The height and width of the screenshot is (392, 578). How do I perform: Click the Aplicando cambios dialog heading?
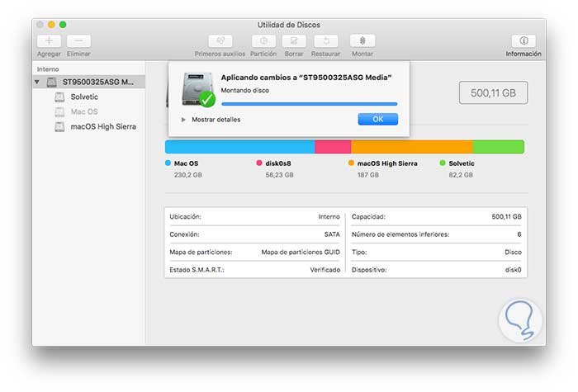tap(306, 78)
